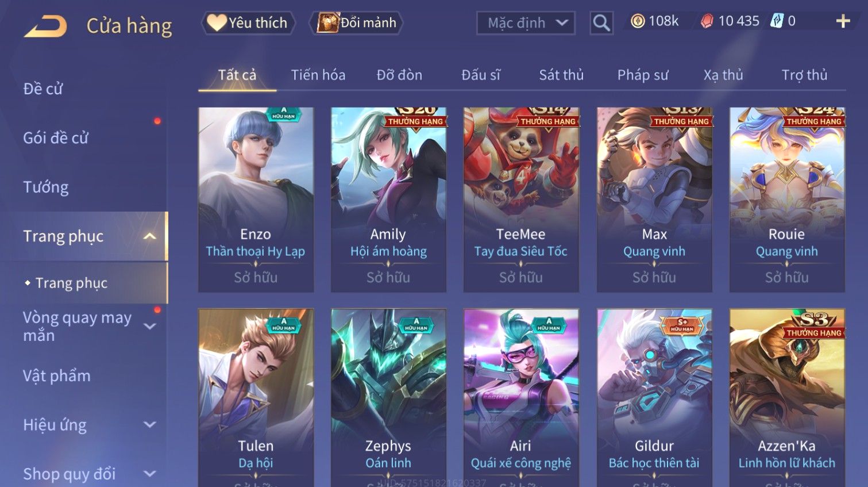Screen dimensions: 868x487
Task: Expand the Hiệu ứng sidebar section
Action: 149,424
